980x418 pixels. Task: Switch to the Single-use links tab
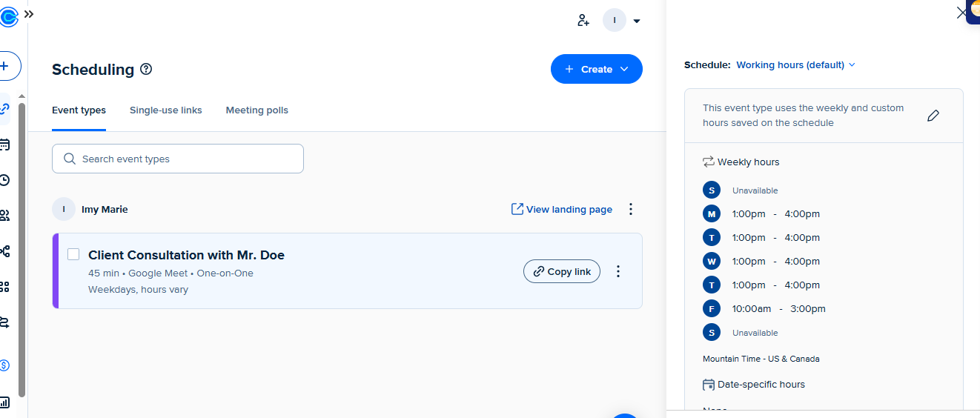165,110
